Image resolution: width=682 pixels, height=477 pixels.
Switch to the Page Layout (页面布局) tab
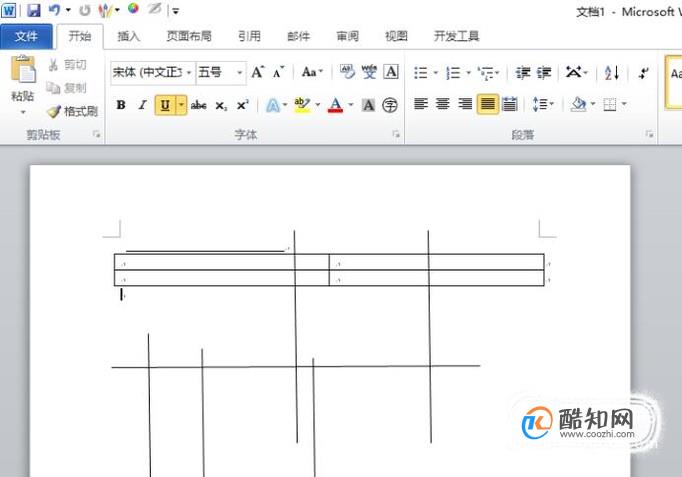(x=189, y=36)
